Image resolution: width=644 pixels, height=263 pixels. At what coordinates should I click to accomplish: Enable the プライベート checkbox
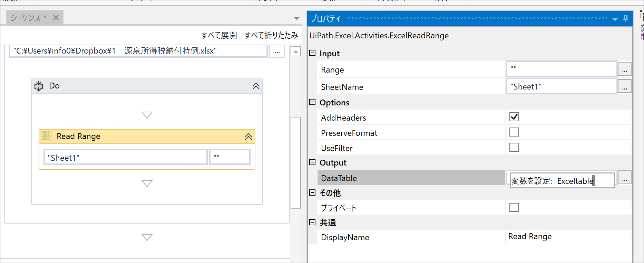tap(514, 207)
